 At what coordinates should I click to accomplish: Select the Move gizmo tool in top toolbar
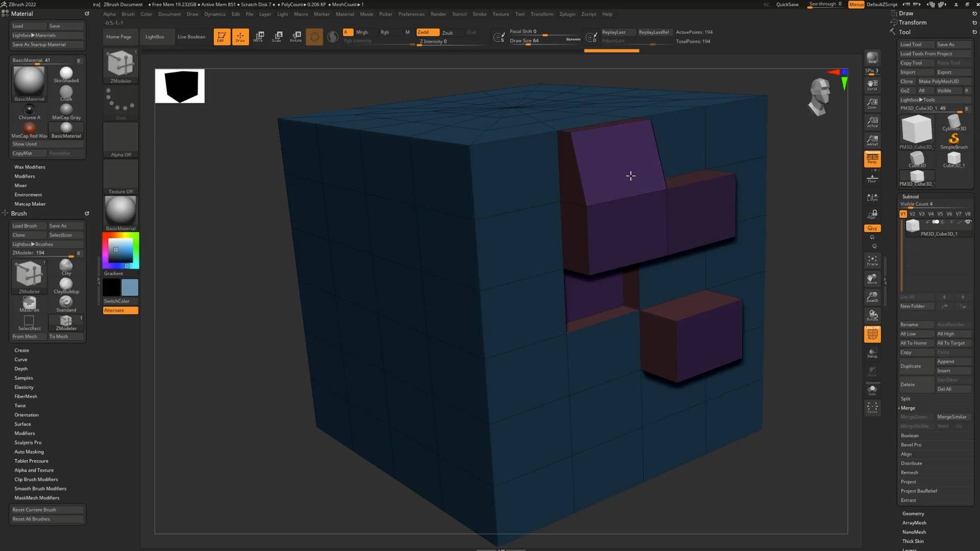[x=259, y=36]
